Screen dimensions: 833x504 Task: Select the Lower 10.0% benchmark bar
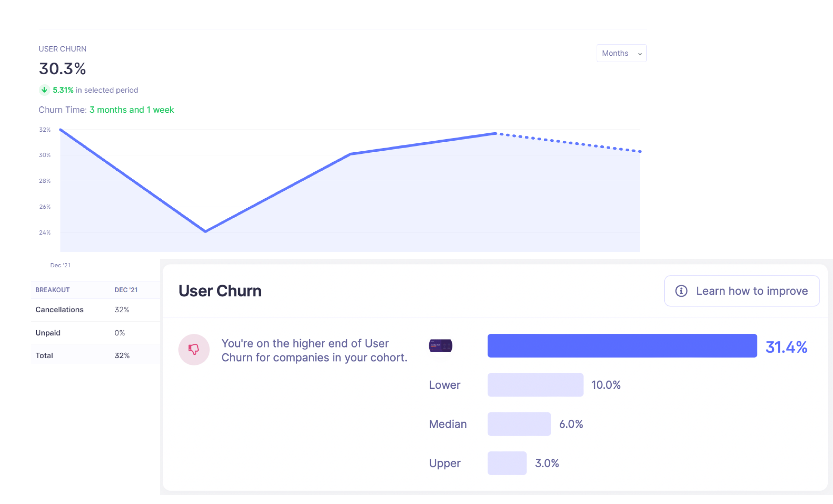535,385
